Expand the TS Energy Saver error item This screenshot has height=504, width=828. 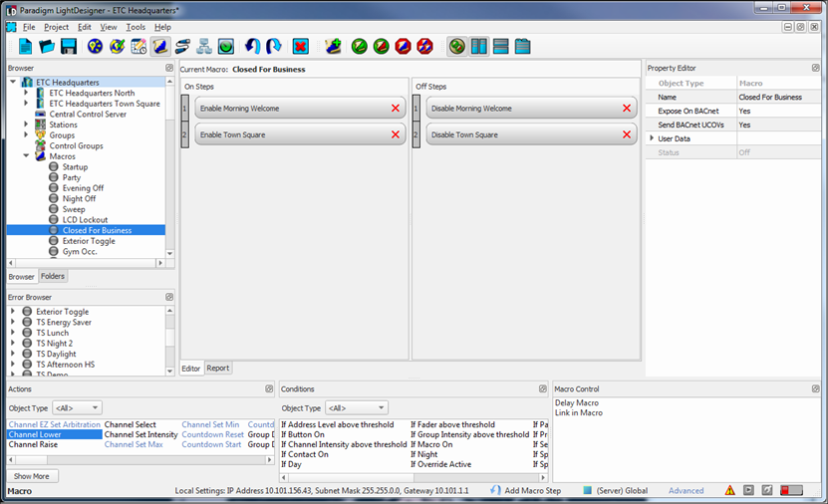click(x=13, y=322)
